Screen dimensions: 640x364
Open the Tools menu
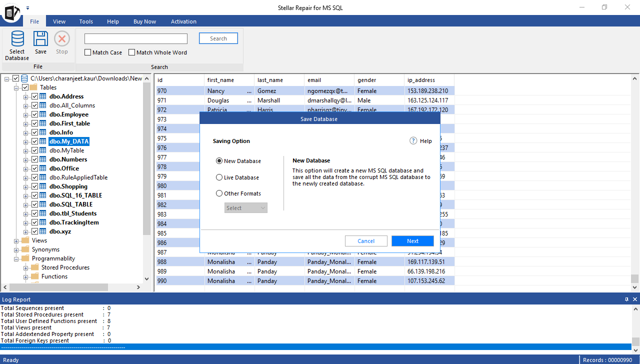coord(85,21)
